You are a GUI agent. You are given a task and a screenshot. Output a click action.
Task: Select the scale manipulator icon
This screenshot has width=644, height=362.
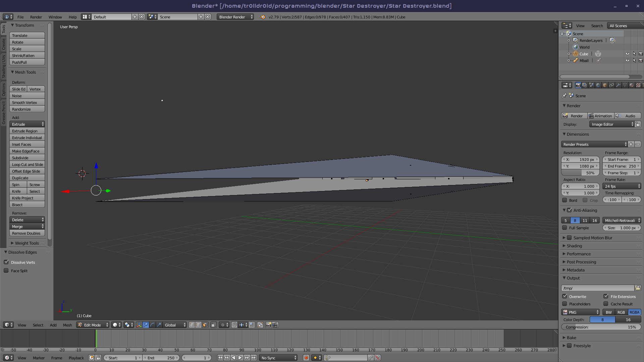coord(159,325)
